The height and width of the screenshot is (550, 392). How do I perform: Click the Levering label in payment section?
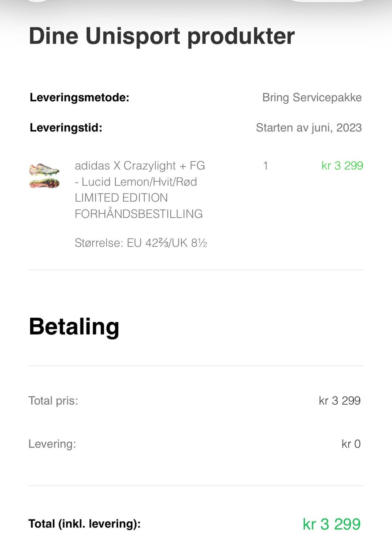coord(52,444)
